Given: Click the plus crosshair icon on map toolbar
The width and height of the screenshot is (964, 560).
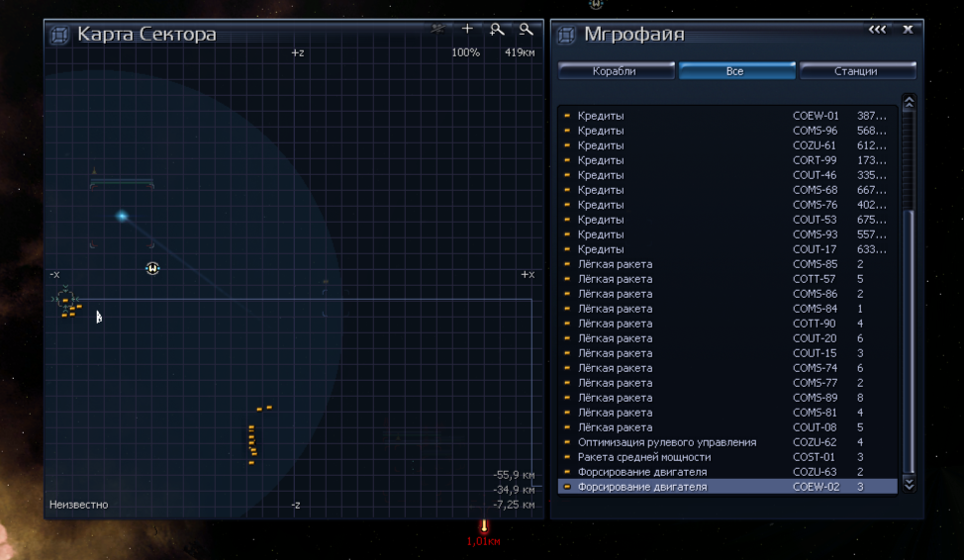Looking at the screenshot, I should coord(467,29).
